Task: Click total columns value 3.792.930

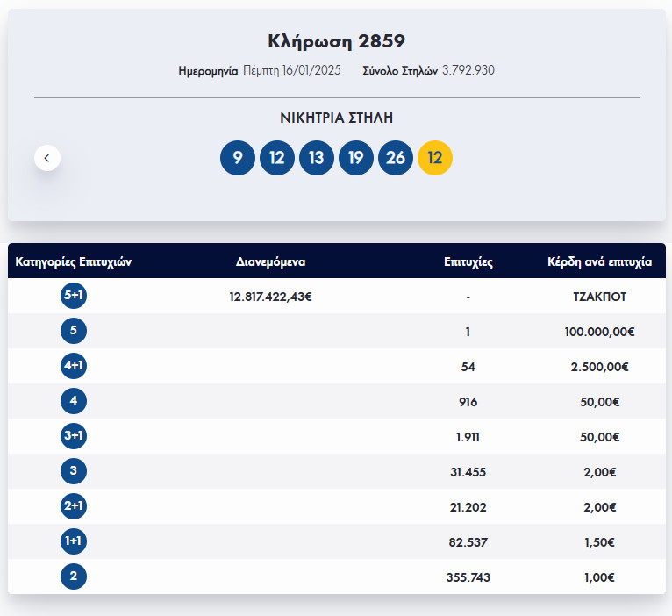Action: [x=468, y=70]
